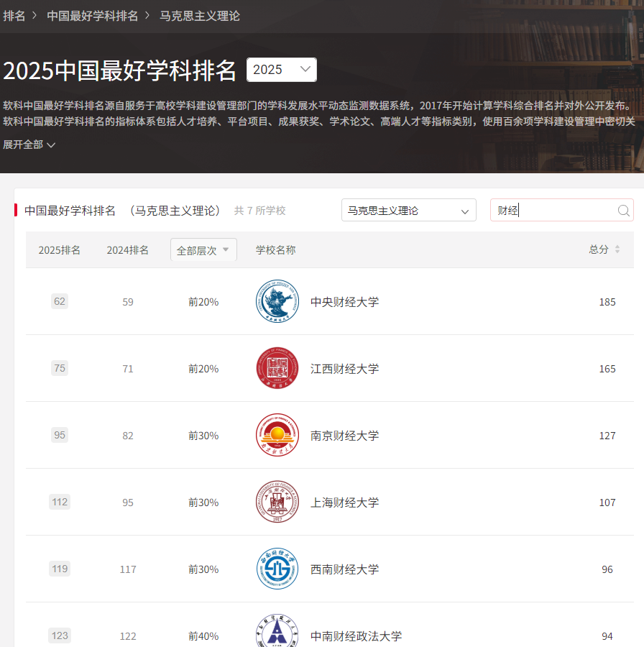Click the Jiangxi University of Finance logo
The width and height of the screenshot is (644, 647).
pos(277,368)
